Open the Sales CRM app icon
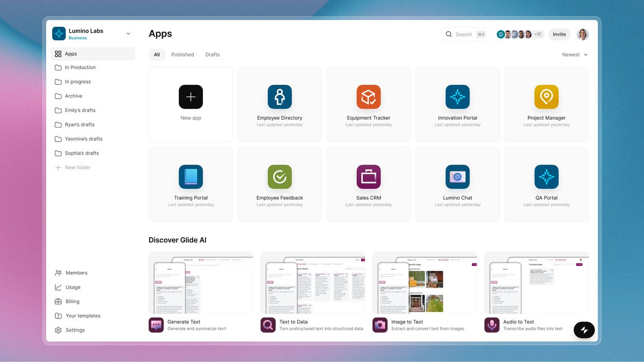This screenshot has width=644, height=362. 368,177
